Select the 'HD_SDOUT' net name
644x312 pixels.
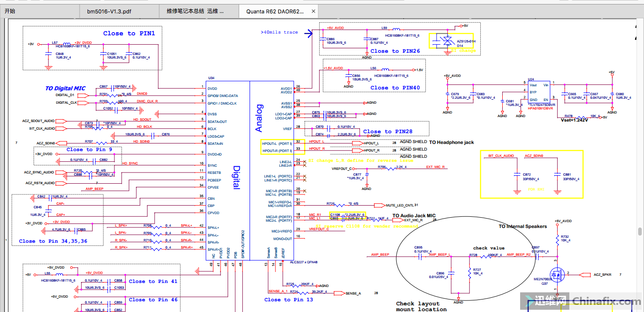142,120
